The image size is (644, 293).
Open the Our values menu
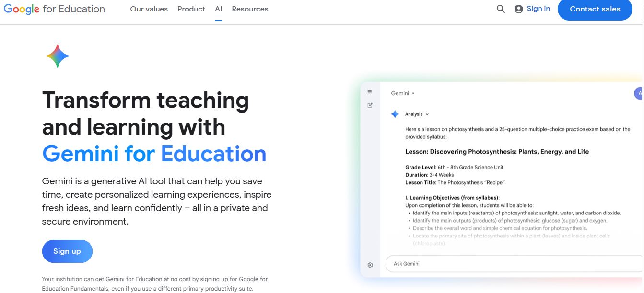coord(149,9)
